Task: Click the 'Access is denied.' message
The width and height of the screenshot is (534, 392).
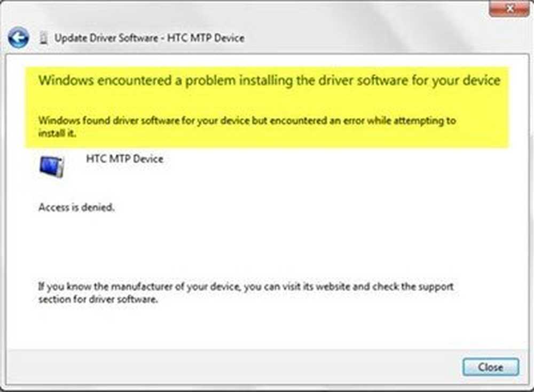Action: click(x=76, y=207)
